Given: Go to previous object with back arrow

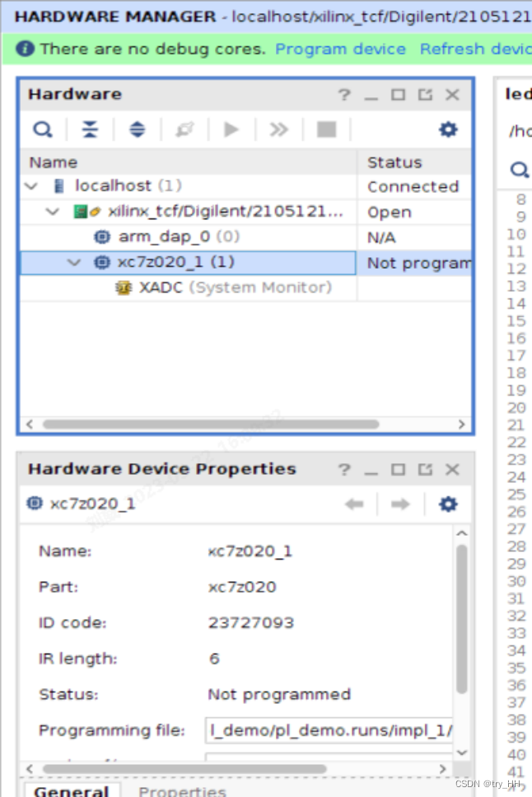Looking at the screenshot, I should [x=354, y=504].
